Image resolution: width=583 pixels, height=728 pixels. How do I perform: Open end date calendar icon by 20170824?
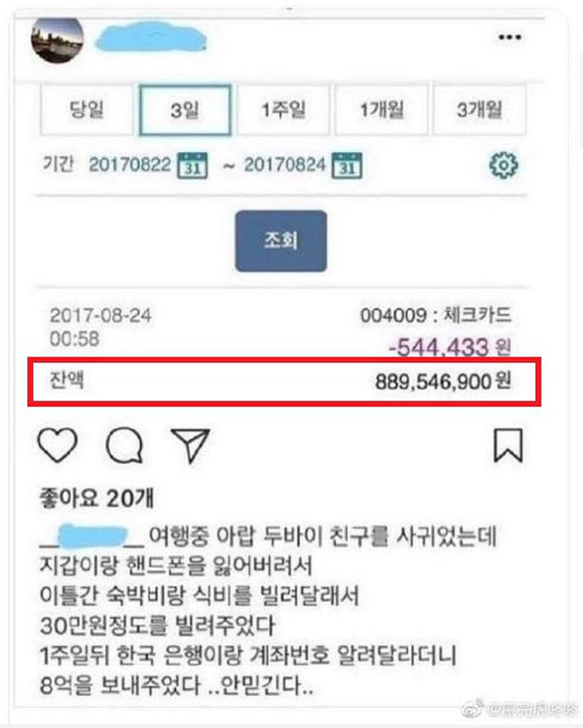click(x=347, y=166)
